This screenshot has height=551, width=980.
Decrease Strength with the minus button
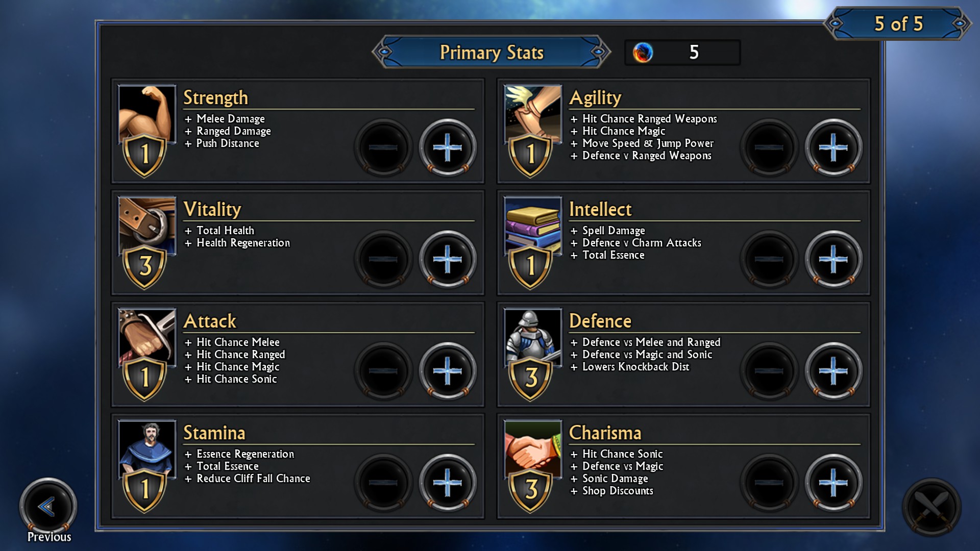[383, 148]
